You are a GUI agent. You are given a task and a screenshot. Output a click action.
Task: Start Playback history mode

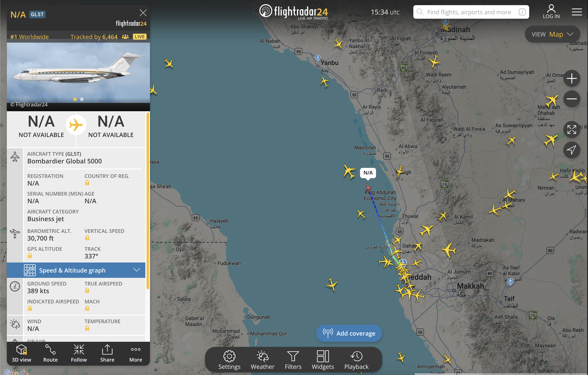click(x=356, y=360)
